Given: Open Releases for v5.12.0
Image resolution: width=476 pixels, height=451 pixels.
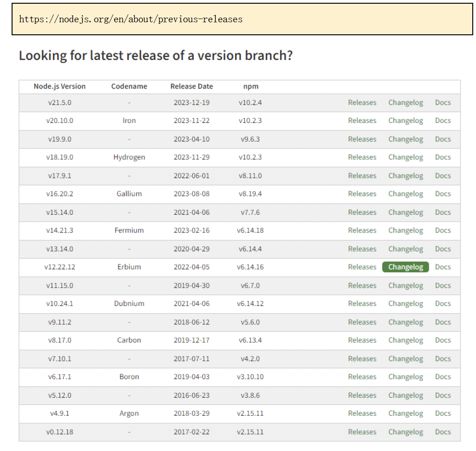Looking at the screenshot, I should pyautogui.click(x=362, y=395).
